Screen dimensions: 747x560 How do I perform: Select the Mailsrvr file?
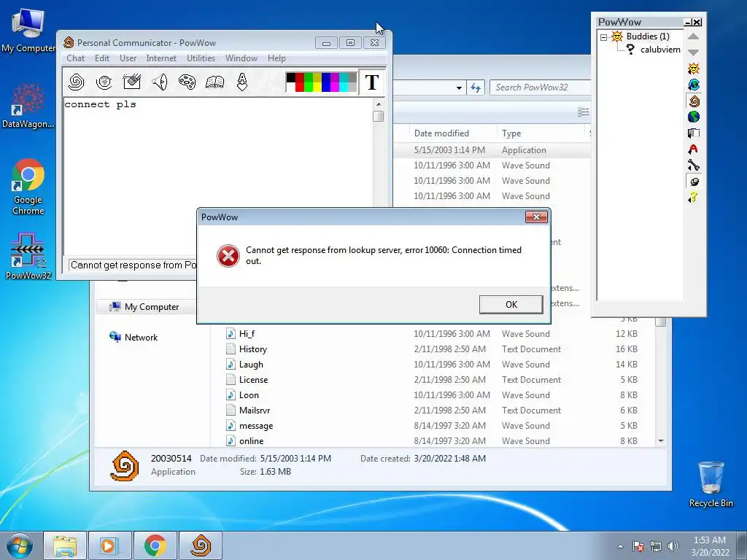coord(255,410)
